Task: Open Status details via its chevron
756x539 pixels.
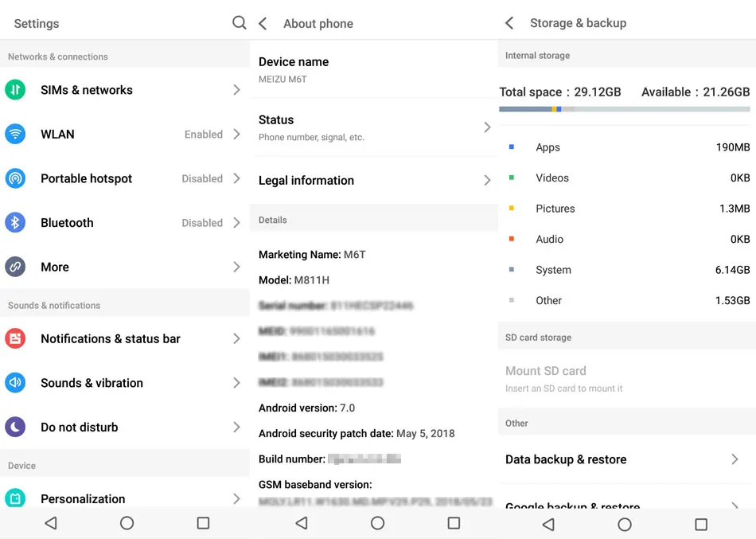Action: coord(488,127)
